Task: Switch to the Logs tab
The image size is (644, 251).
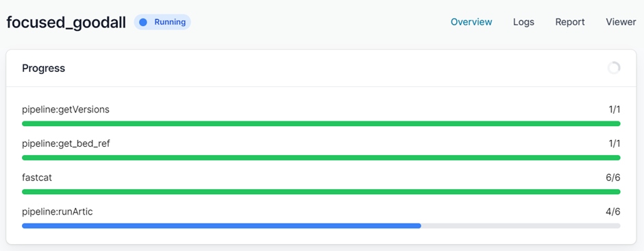Action: point(523,22)
